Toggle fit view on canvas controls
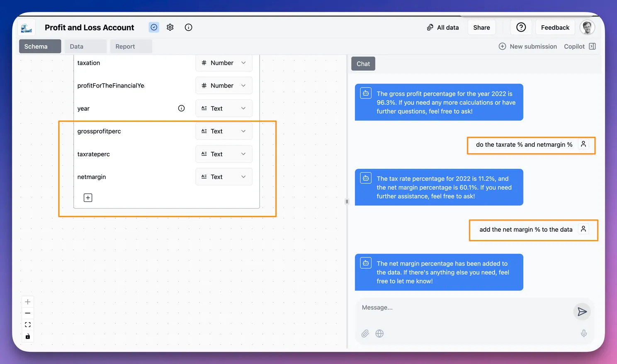This screenshot has width=617, height=364. [28, 325]
